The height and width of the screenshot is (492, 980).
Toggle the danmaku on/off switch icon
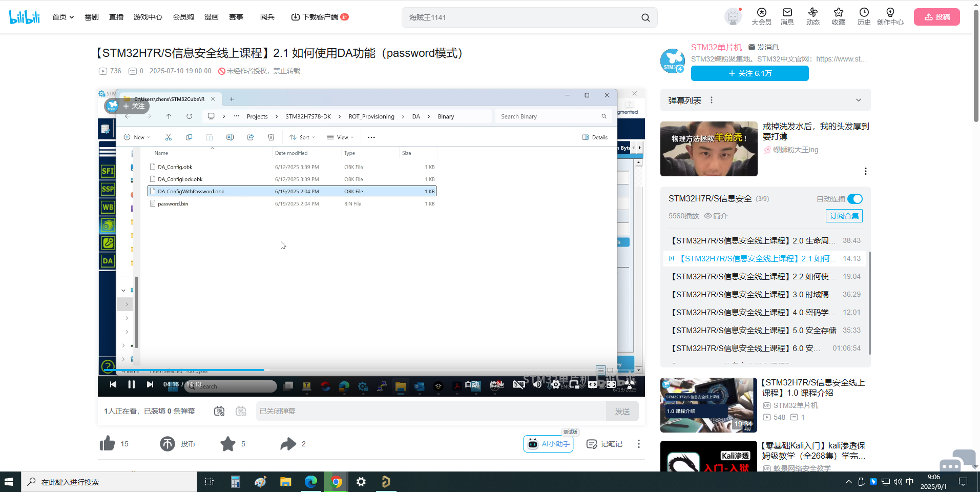pos(219,411)
